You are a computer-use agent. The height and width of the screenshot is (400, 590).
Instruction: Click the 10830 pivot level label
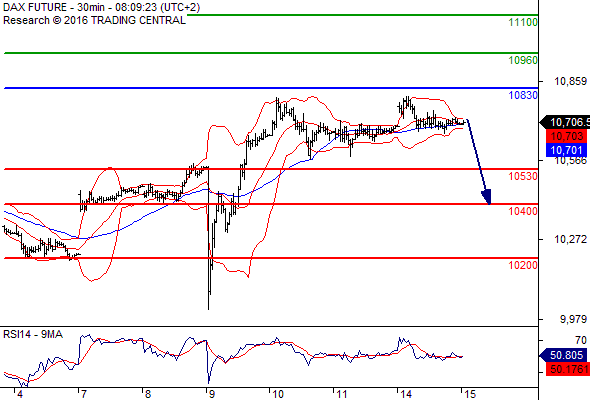(x=523, y=95)
